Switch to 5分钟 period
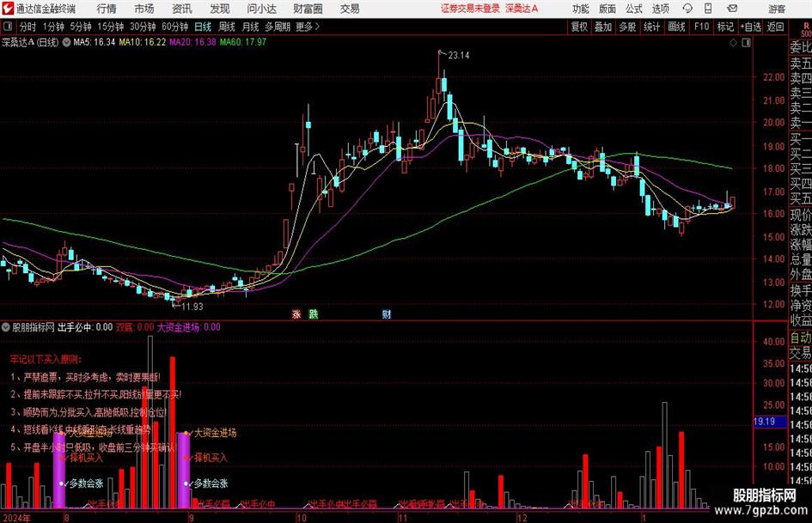Screen dimensions: 812x523 tap(80, 27)
